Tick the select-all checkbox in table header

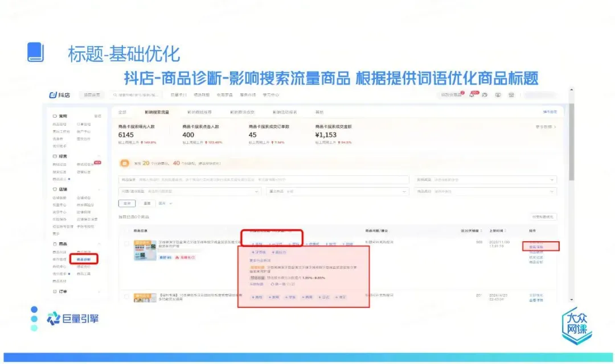click(x=126, y=231)
